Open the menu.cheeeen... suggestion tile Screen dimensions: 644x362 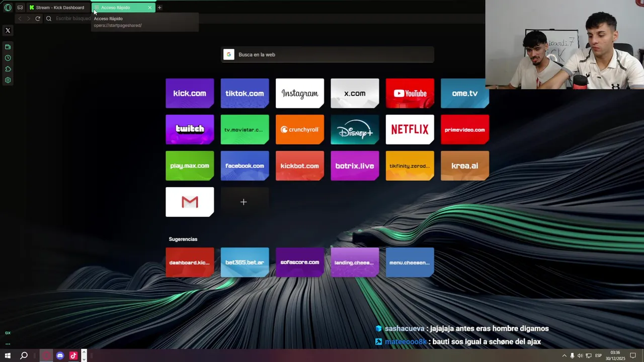pyautogui.click(x=410, y=262)
